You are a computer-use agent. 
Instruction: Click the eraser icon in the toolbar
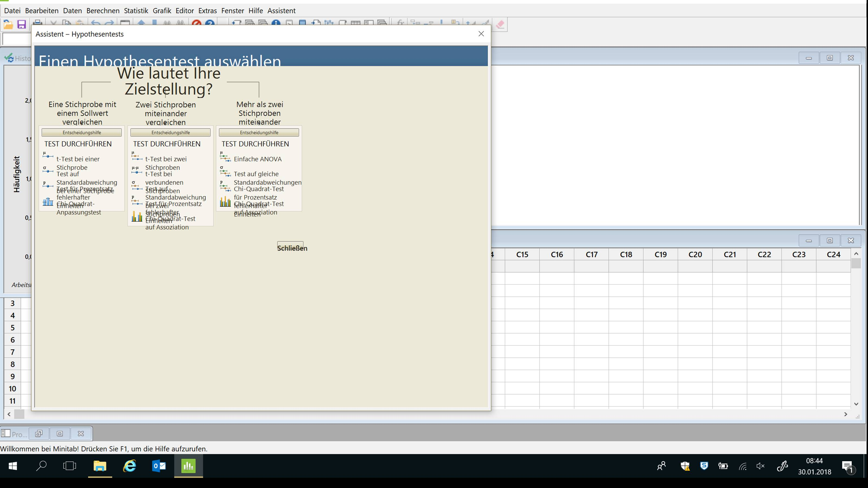tap(500, 24)
